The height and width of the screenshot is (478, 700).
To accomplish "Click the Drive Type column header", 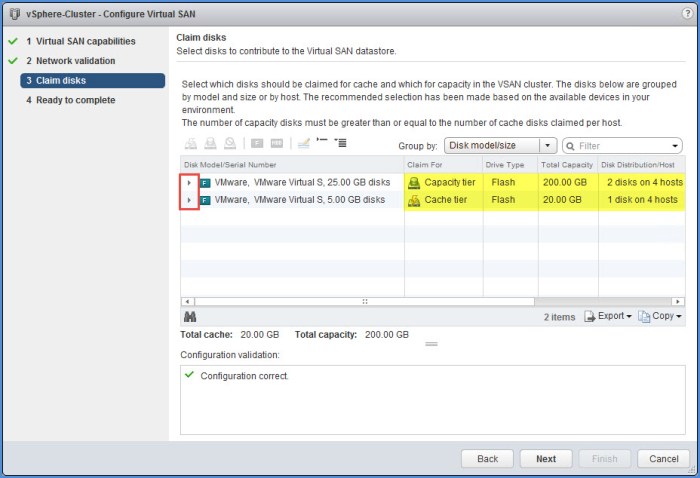I will click(510, 165).
